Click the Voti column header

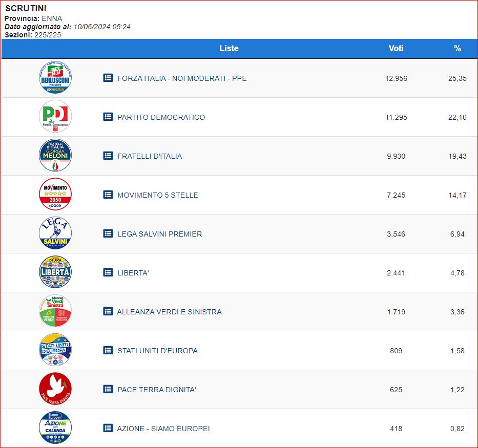pos(396,48)
